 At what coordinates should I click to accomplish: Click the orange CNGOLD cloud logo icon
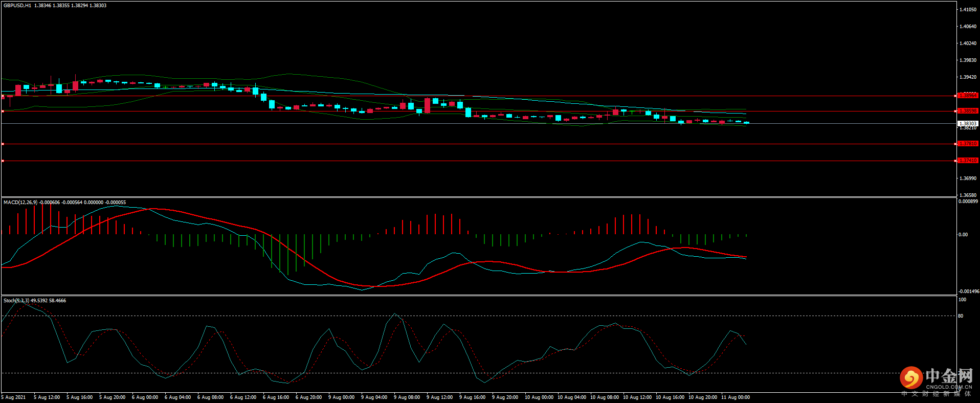click(911, 378)
